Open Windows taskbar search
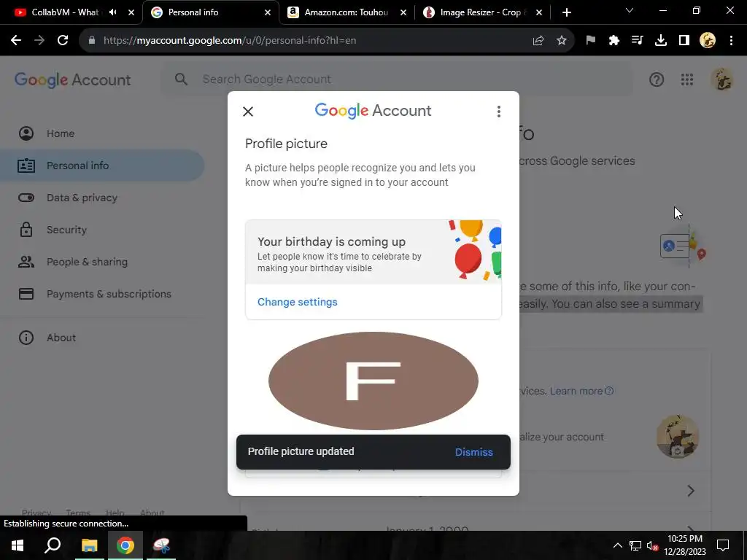Image resolution: width=747 pixels, height=560 pixels. point(53,545)
